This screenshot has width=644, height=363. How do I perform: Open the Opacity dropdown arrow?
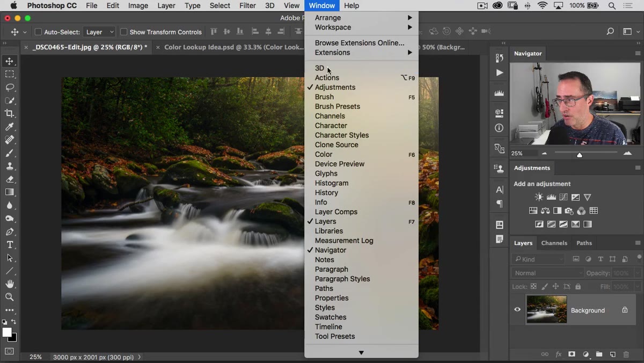pos(637,273)
